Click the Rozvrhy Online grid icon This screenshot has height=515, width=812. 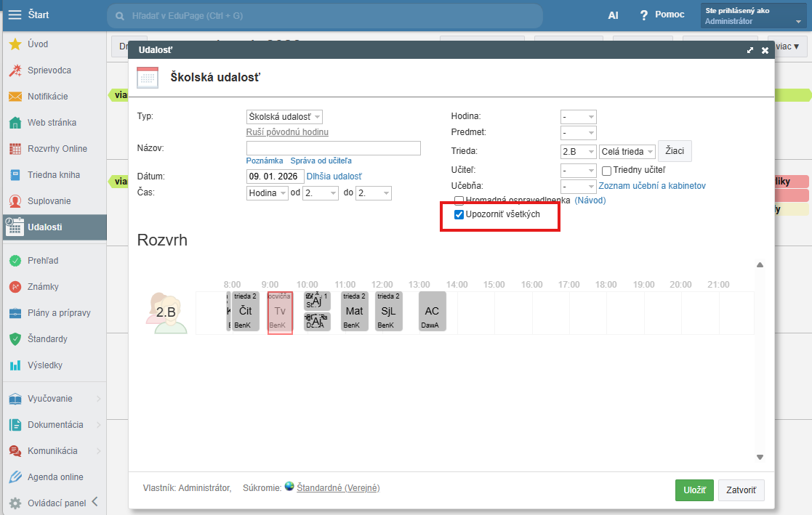tap(15, 149)
